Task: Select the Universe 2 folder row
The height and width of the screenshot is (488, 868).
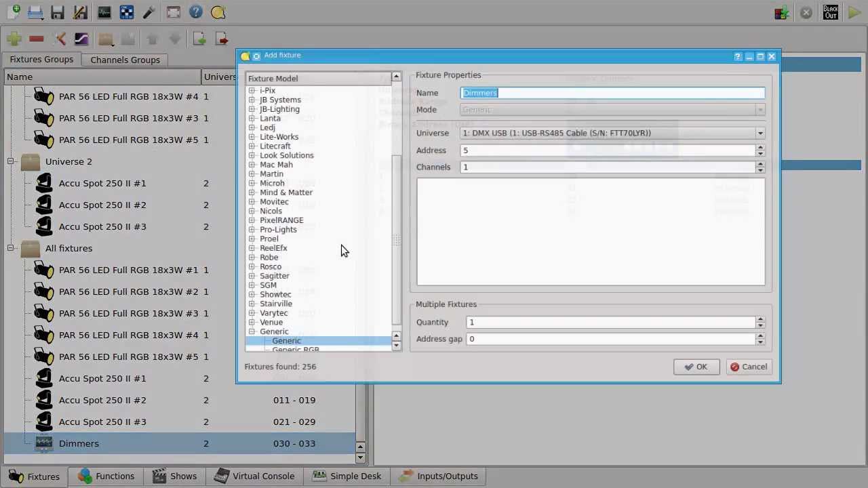Action: click(x=68, y=161)
